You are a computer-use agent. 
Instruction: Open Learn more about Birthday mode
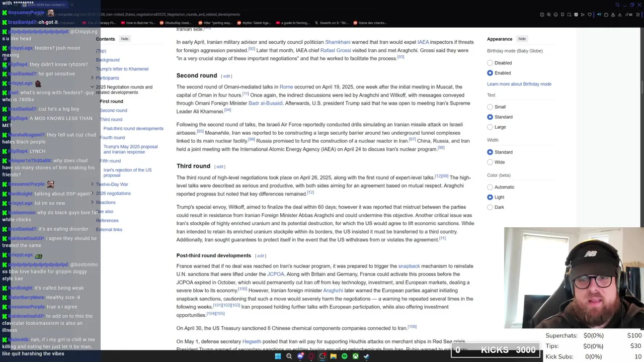coord(519,84)
